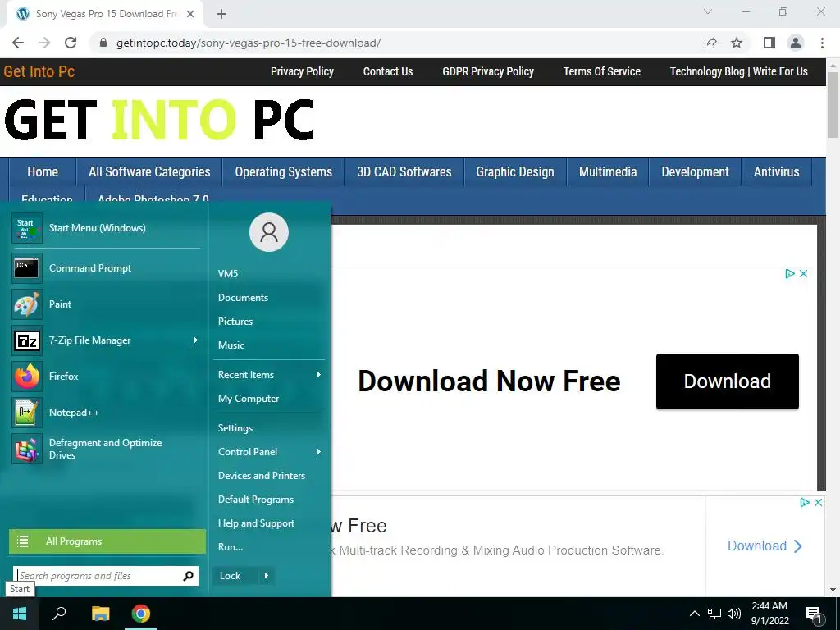Click the black Download ad button
Image resolution: width=840 pixels, height=630 pixels.
[727, 381]
